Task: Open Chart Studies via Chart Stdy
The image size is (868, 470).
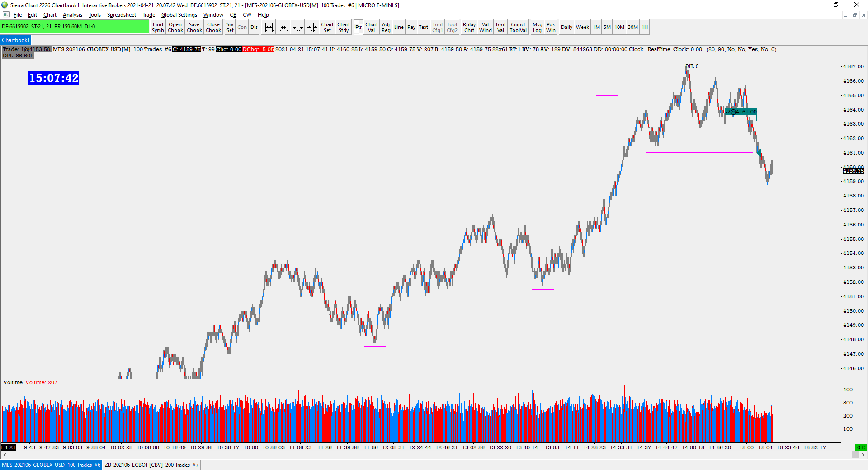Action: 344,27
